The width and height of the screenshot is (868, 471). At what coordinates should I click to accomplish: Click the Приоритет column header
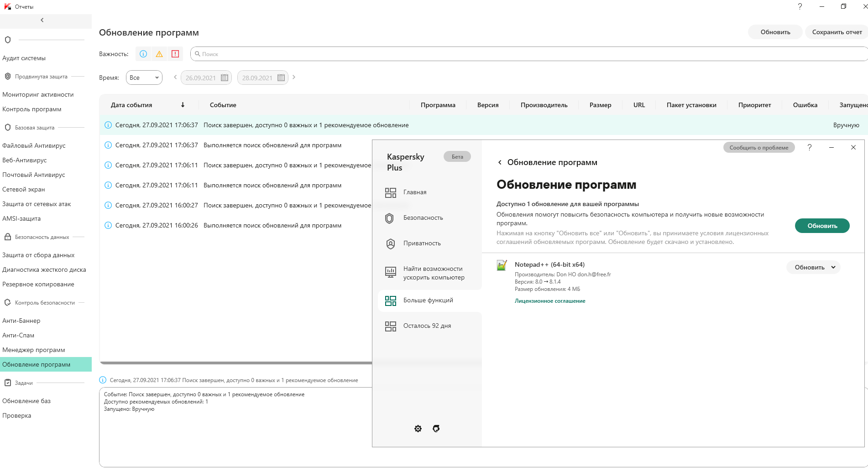click(754, 105)
